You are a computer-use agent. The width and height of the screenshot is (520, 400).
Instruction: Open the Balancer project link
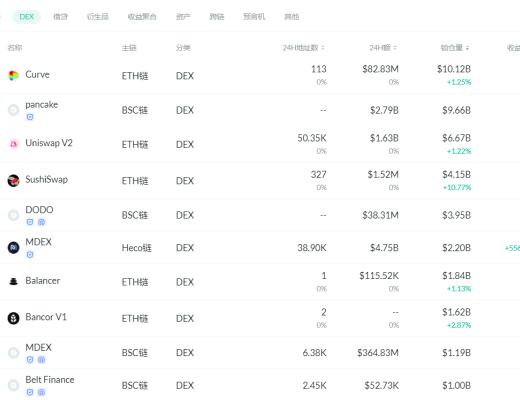click(43, 281)
